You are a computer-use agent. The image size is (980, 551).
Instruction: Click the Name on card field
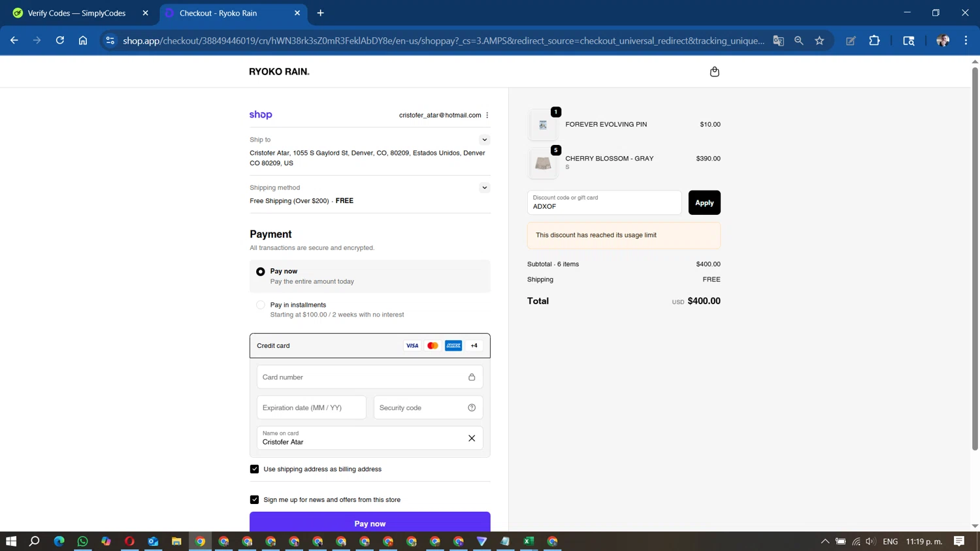pos(370,438)
